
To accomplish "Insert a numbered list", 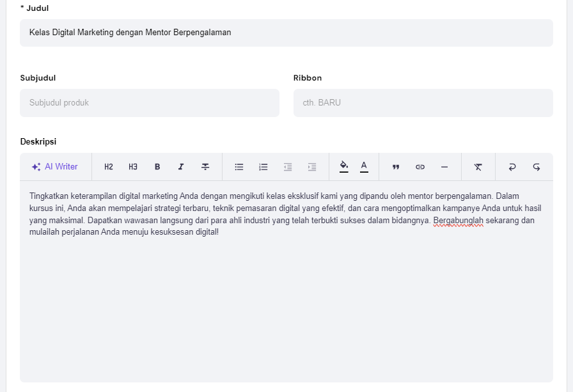I will point(263,166).
